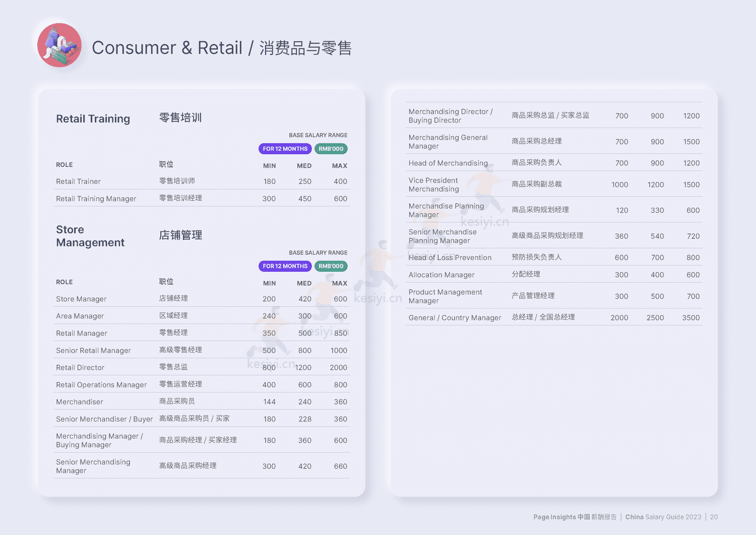Click the '零售培训' heading
The height and width of the screenshot is (535, 756).
coord(180,117)
